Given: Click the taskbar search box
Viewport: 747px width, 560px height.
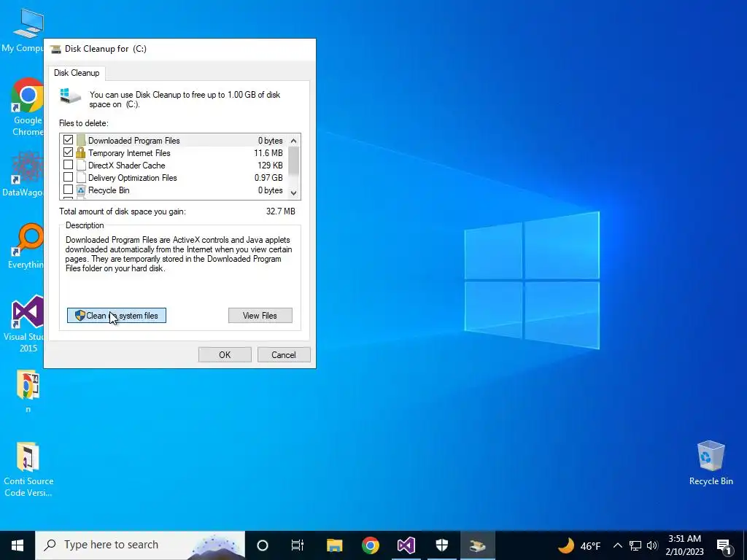Looking at the screenshot, I should 140,545.
